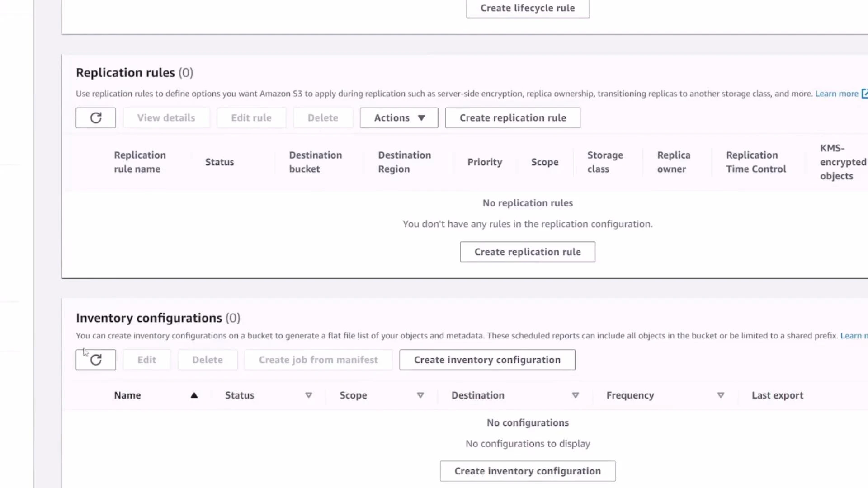This screenshot has height=488, width=868.
Task: Click the centered Create replication rule button
Action: (x=527, y=252)
